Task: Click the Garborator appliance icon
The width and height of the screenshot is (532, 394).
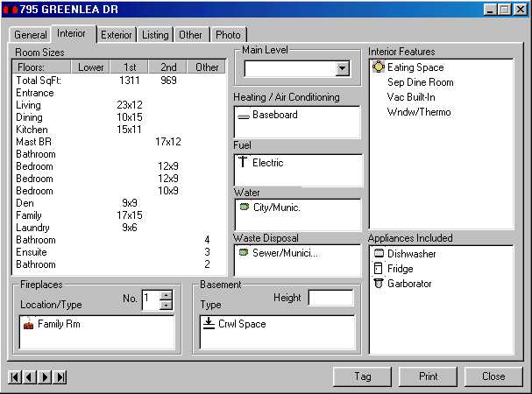Action: (378, 284)
